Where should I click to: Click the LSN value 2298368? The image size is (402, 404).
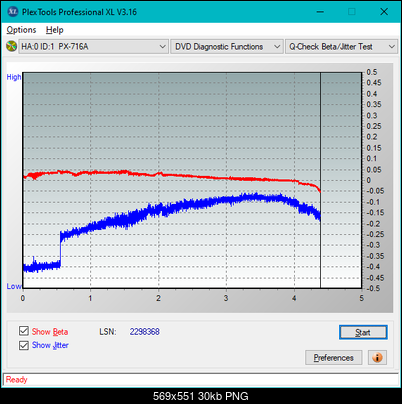click(x=145, y=332)
